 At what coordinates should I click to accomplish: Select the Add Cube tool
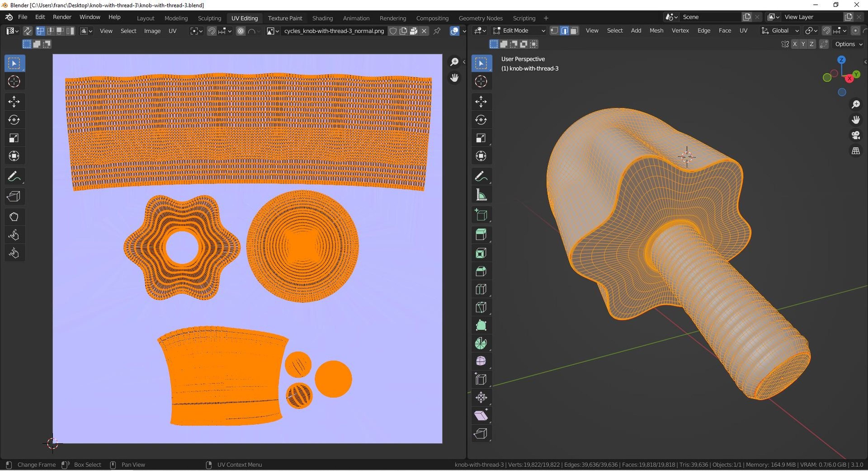click(481, 215)
